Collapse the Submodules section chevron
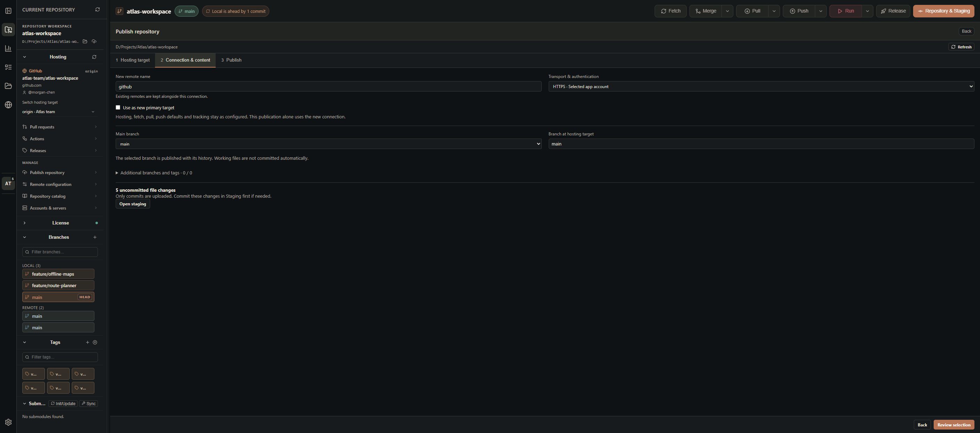 coord(24,404)
